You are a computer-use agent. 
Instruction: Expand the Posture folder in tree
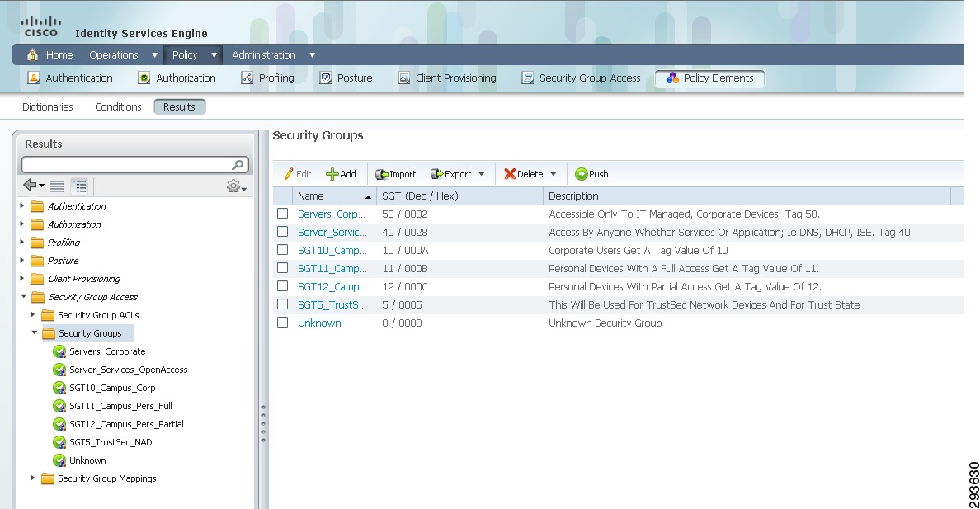(22, 260)
